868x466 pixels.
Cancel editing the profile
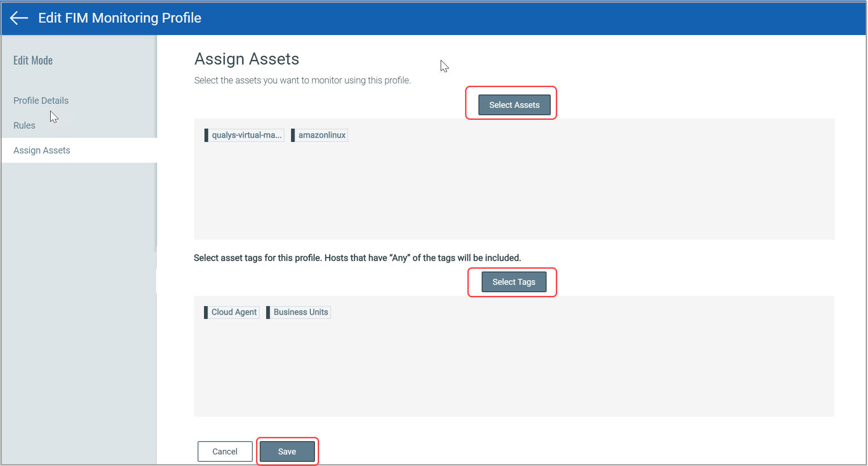225,452
